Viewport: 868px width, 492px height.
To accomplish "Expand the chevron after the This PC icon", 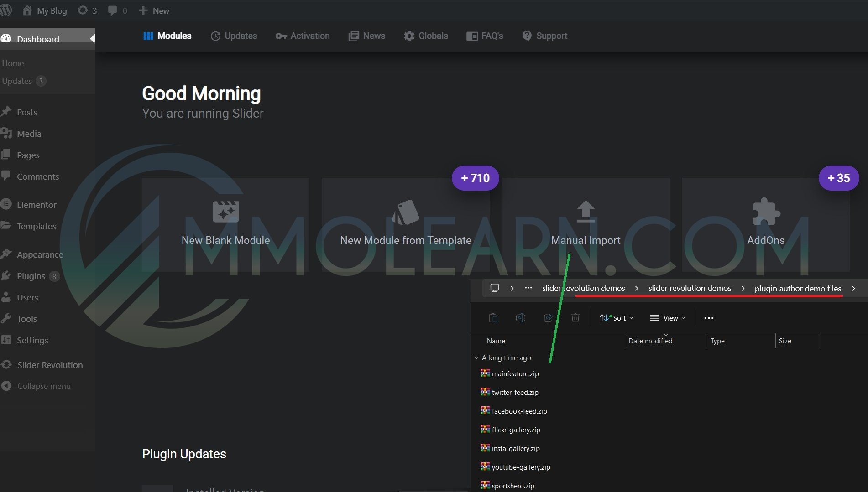I will coord(512,288).
